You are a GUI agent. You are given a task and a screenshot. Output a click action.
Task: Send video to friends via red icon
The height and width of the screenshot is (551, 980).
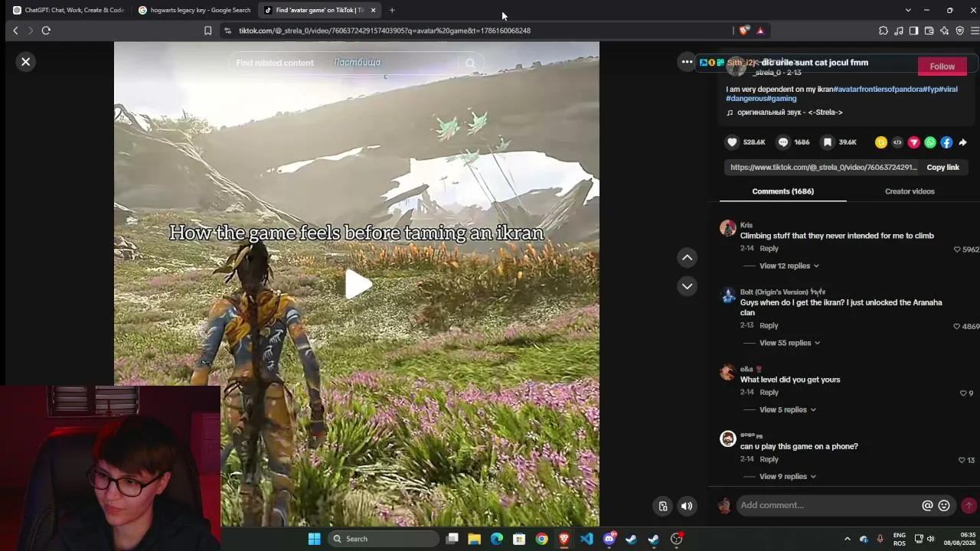913,142
